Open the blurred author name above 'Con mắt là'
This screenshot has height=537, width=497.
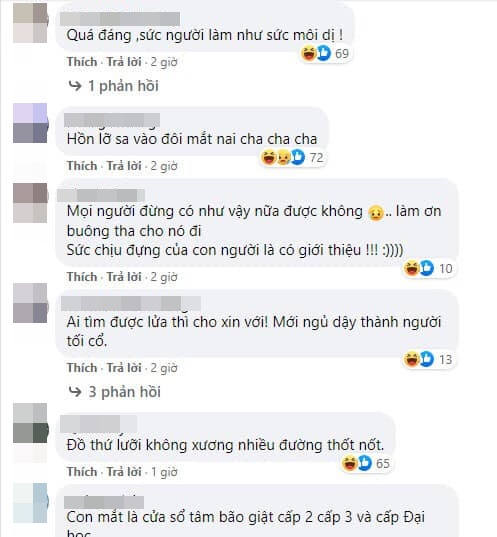pos(104,502)
